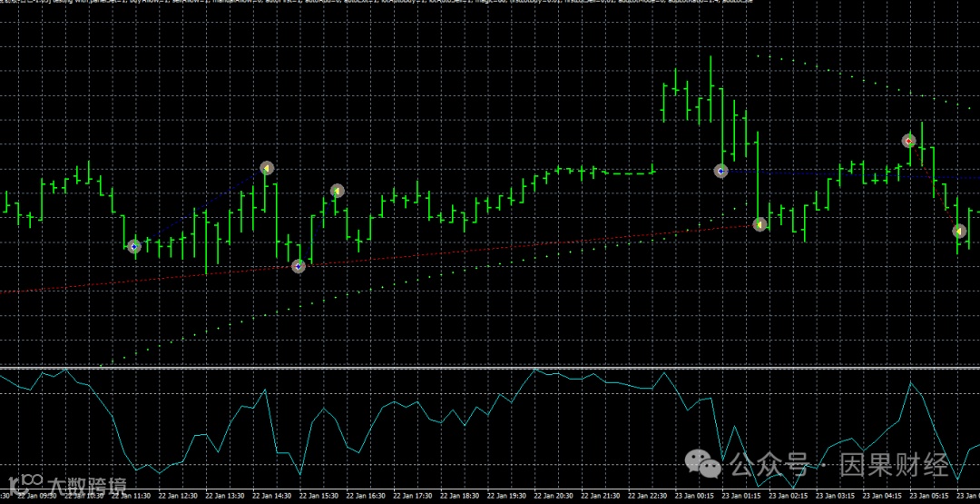980x504 pixels.
Task: Click the '22 Jan 18:30' time label
Action: point(459,496)
